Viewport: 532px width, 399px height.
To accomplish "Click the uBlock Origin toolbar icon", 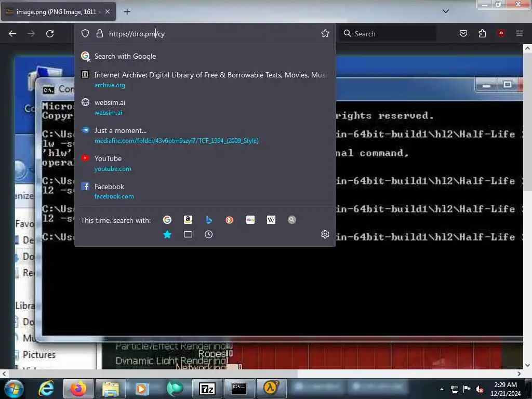I will 501,33.
